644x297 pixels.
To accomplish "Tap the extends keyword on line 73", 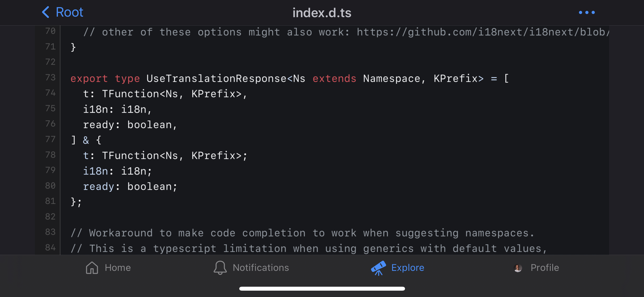I will click(334, 78).
